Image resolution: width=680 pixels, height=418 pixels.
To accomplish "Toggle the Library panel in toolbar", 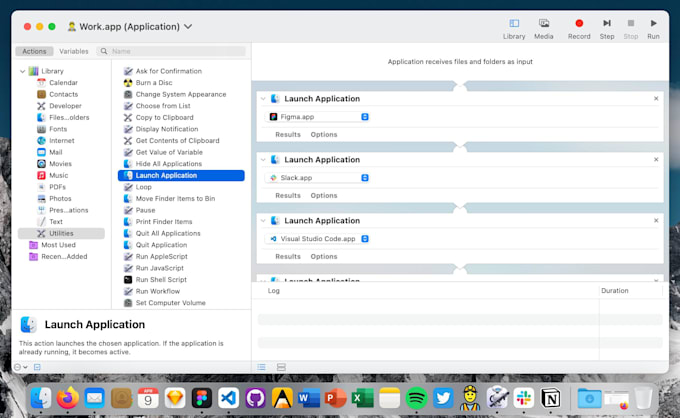I will pos(514,29).
